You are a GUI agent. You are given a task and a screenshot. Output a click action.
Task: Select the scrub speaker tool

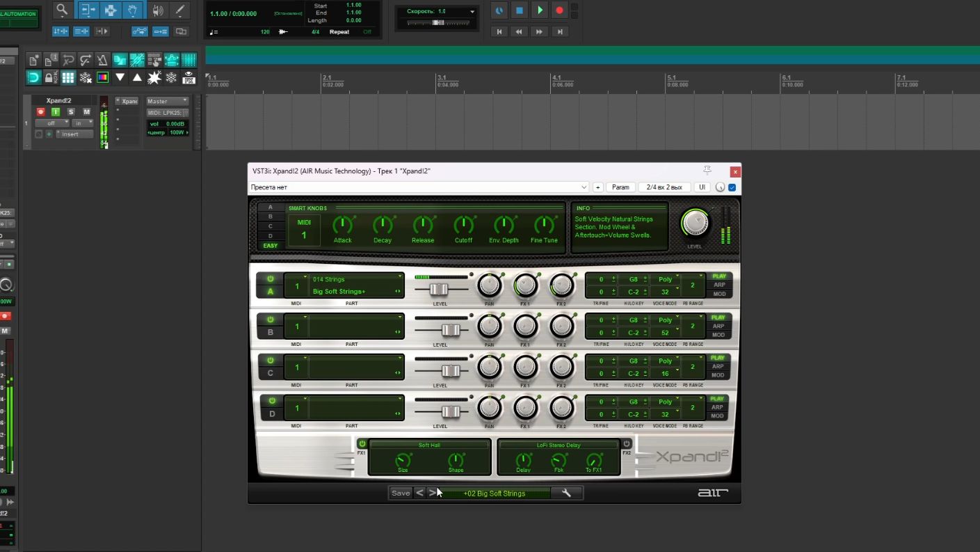pyautogui.click(x=157, y=10)
